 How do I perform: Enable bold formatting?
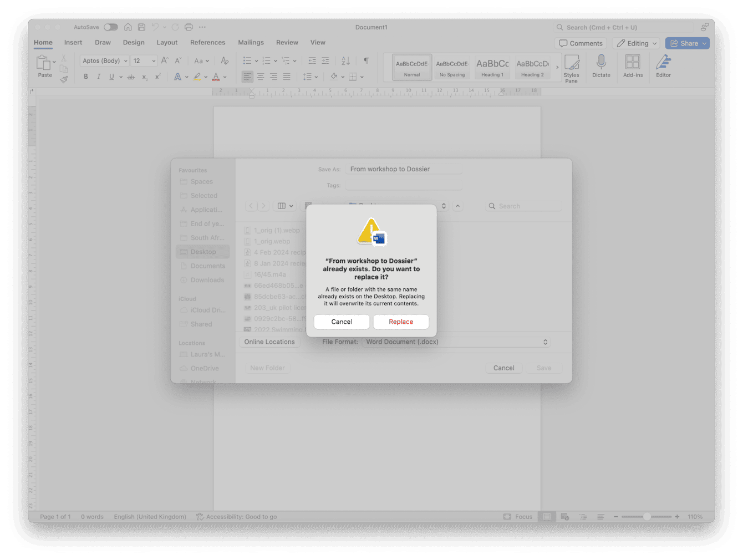[x=85, y=77]
